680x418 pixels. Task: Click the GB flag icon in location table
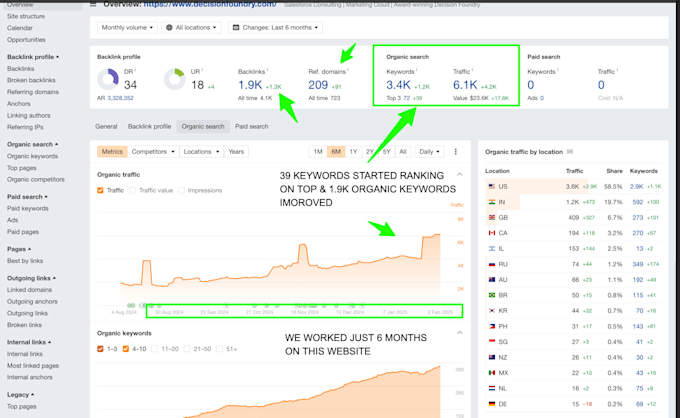click(x=492, y=218)
